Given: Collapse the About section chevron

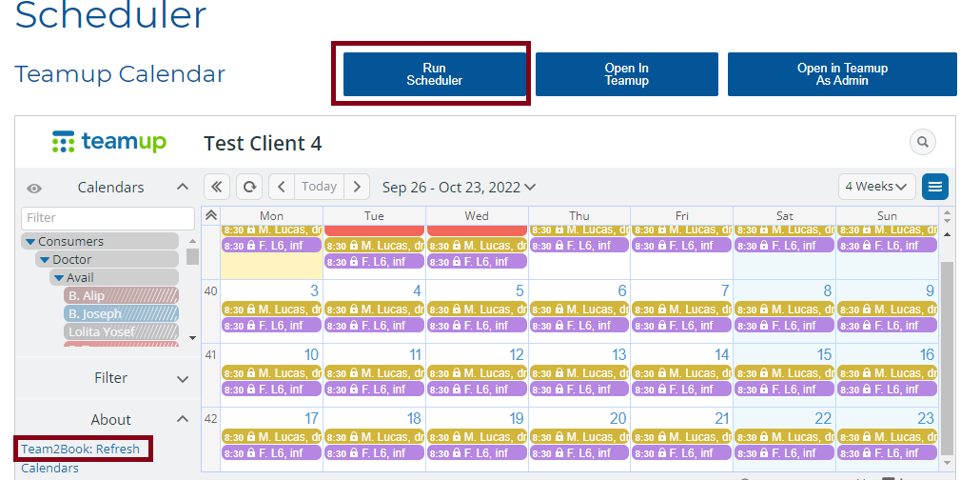Looking at the screenshot, I should coord(182,419).
